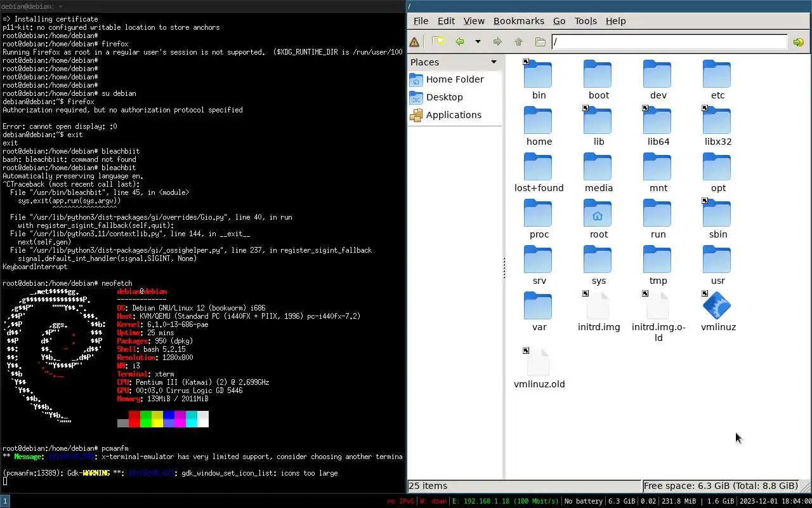812x508 pixels.
Task: Open the media folder
Action: pyautogui.click(x=598, y=167)
